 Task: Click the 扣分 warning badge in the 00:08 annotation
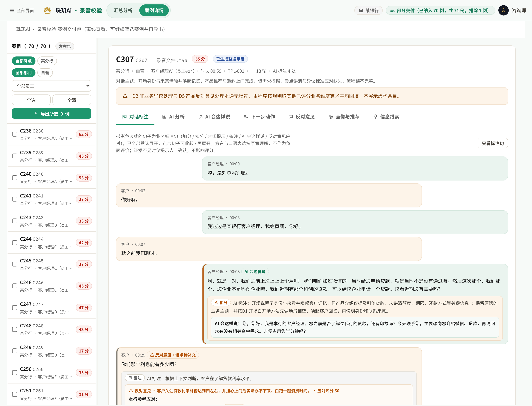(x=221, y=303)
